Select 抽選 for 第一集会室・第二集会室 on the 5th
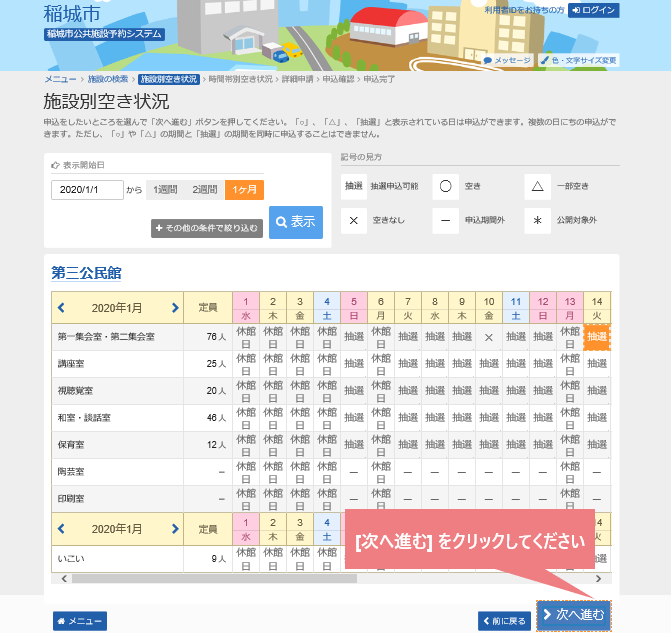 click(354, 337)
